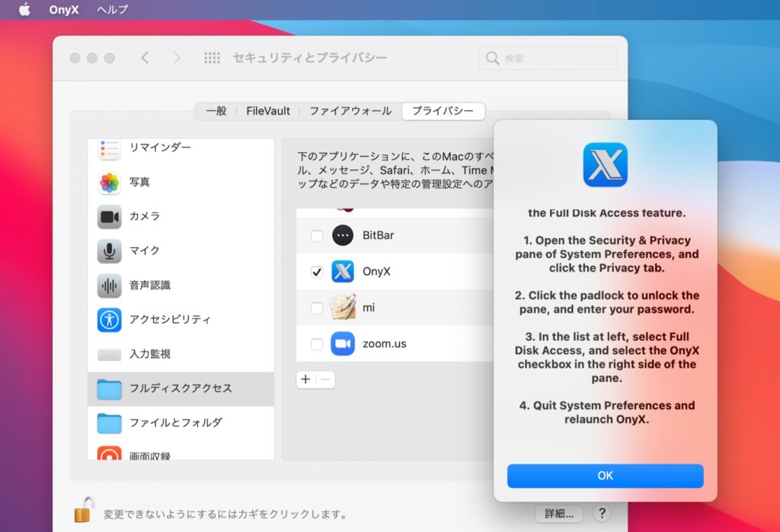Click the 詳細... button
Image resolution: width=780 pixels, height=532 pixels.
[x=558, y=514]
